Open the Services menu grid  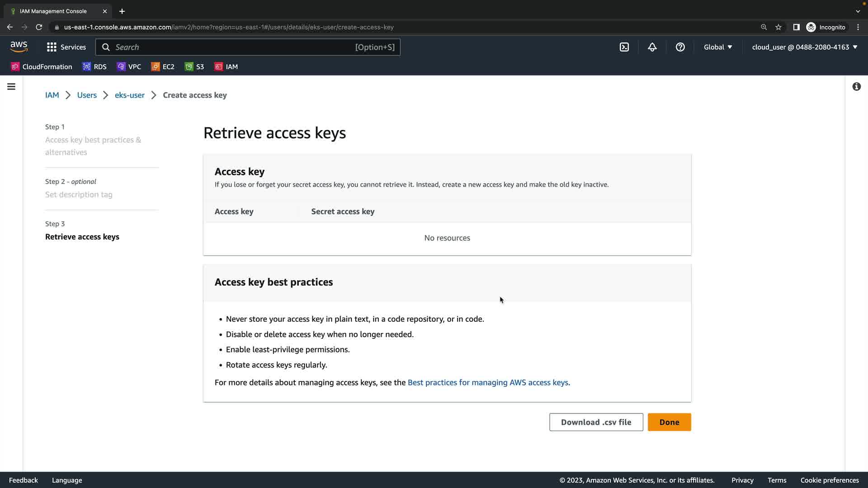click(x=66, y=47)
